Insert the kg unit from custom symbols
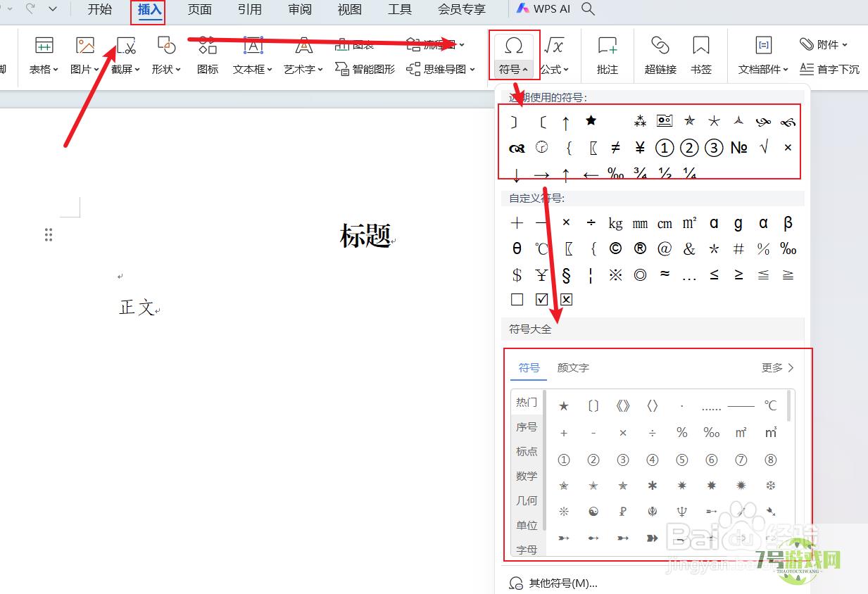 (x=615, y=223)
